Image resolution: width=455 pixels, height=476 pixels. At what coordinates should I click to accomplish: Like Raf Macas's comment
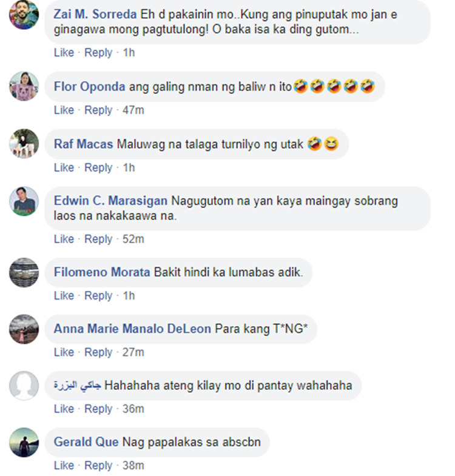(x=64, y=167)
